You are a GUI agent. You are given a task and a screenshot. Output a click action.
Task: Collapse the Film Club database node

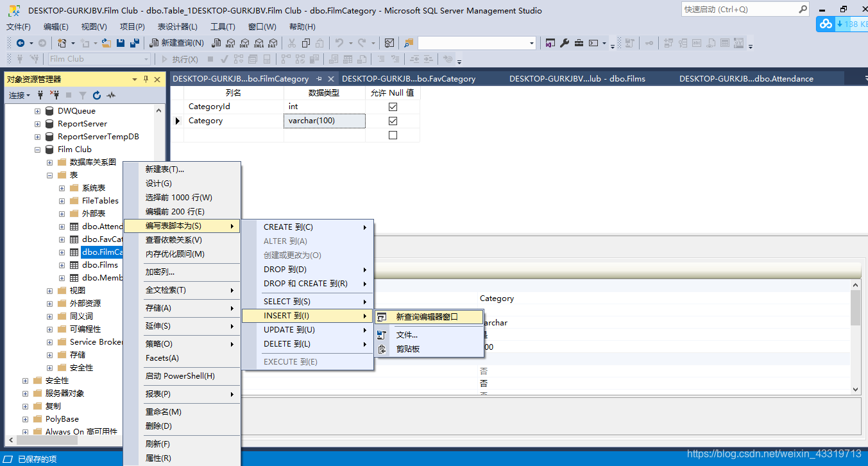37,150
